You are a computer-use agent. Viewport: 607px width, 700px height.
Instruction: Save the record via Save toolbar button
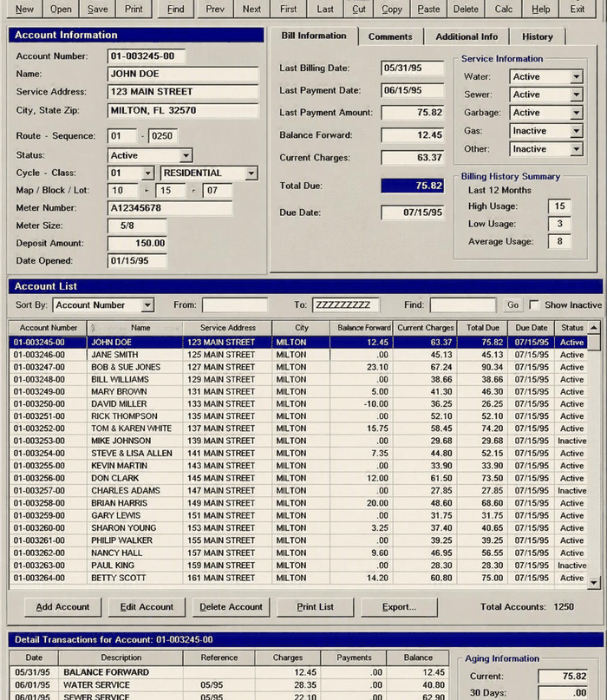[97, 9]
